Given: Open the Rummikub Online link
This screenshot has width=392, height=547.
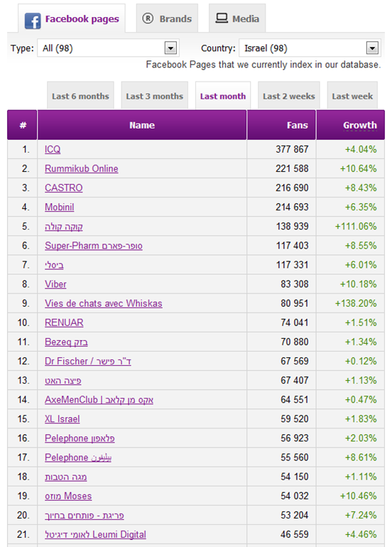Looking at the screenshot, I should 81,168.
